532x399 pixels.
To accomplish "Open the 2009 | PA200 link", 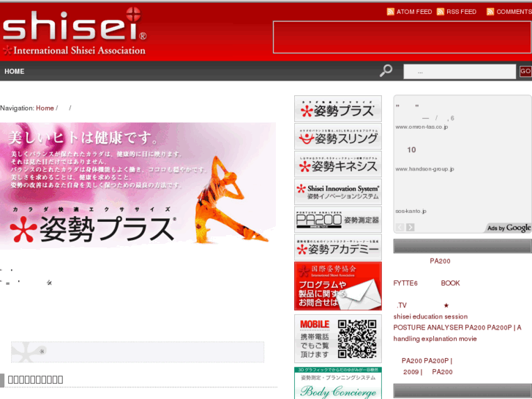I will (x=428, y=372).
